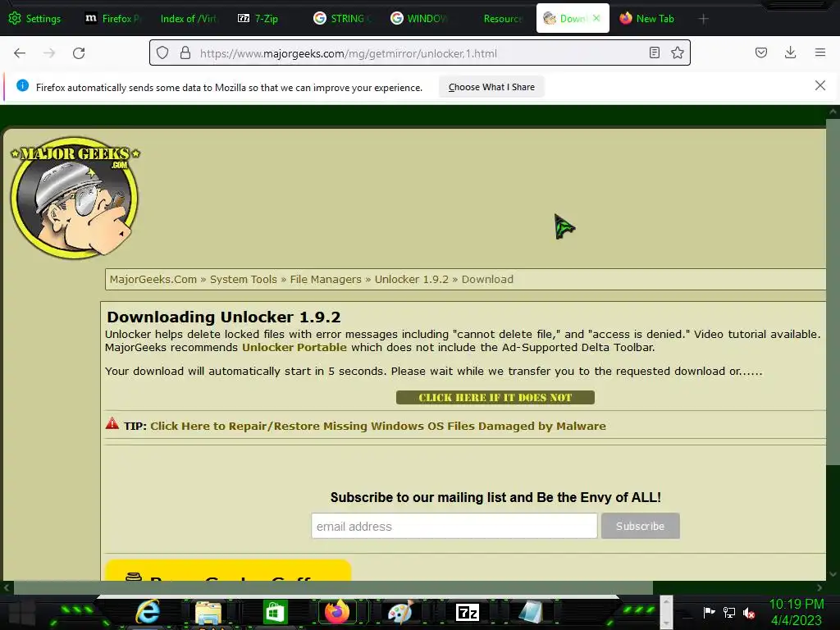Go to File Managers breadcrumb link
The image size is (840, 630).
326,279
